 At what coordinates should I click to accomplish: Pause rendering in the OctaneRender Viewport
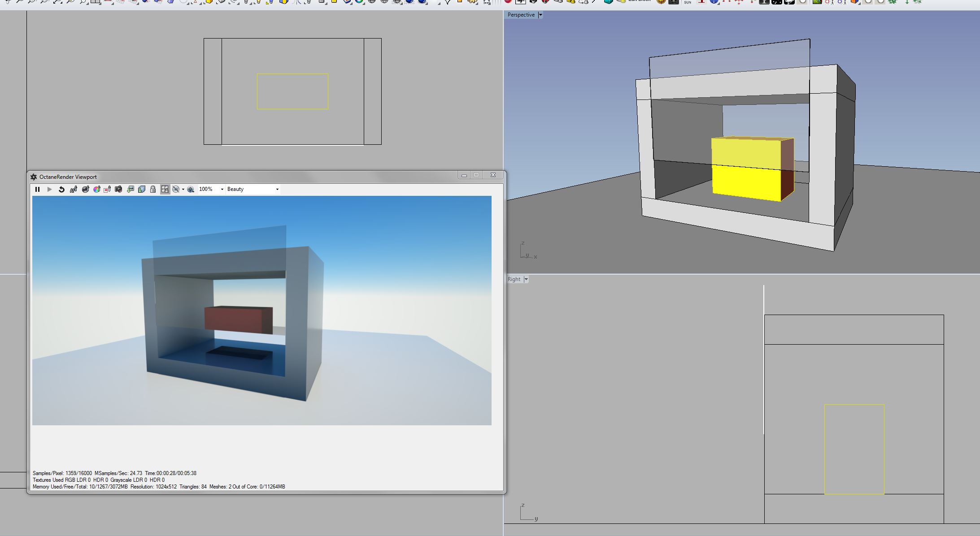click(37, 189)
